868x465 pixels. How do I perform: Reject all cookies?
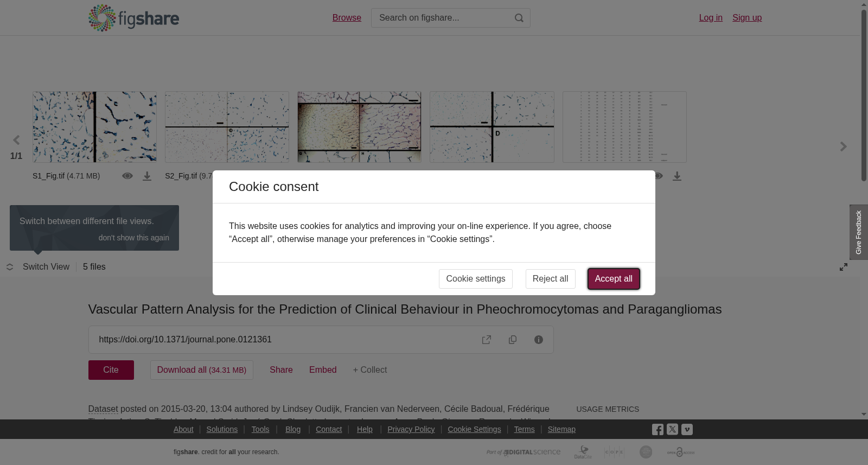tap(550, 279)
